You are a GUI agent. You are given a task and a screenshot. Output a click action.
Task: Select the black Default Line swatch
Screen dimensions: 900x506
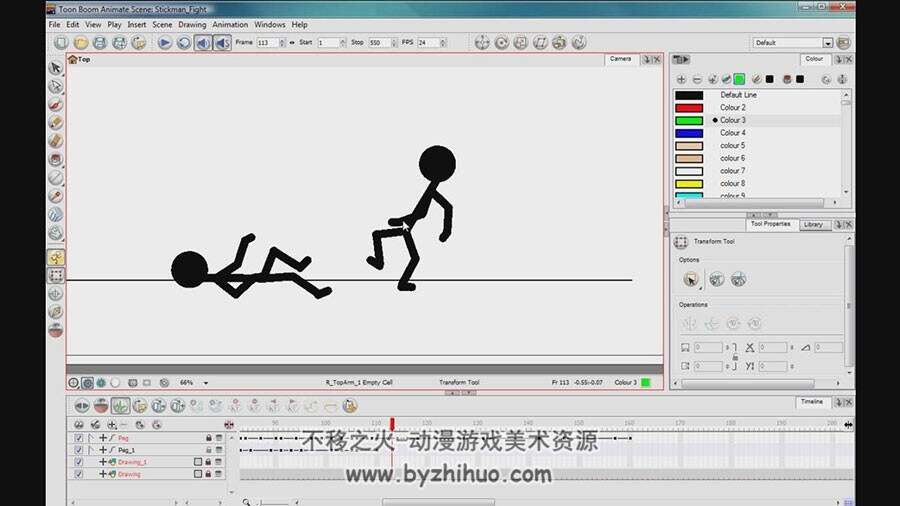(689, 95)
